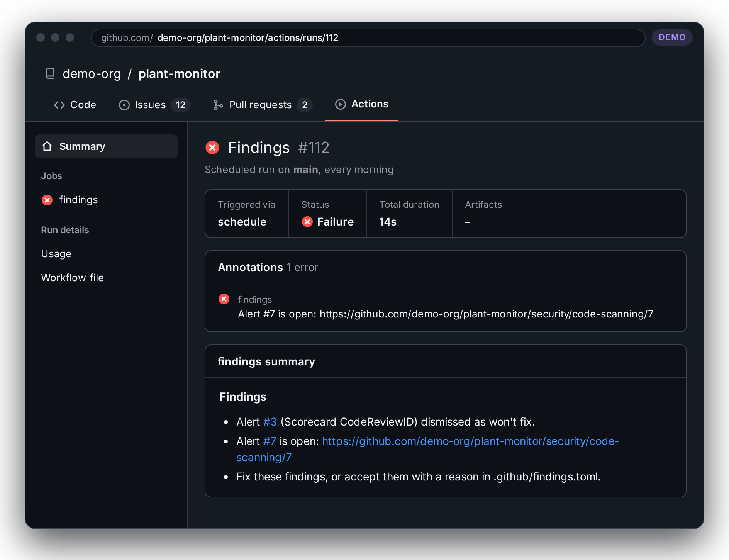Screen dimensions: 729x560
Task: Open the Code tab
Action: click(75, 105)
